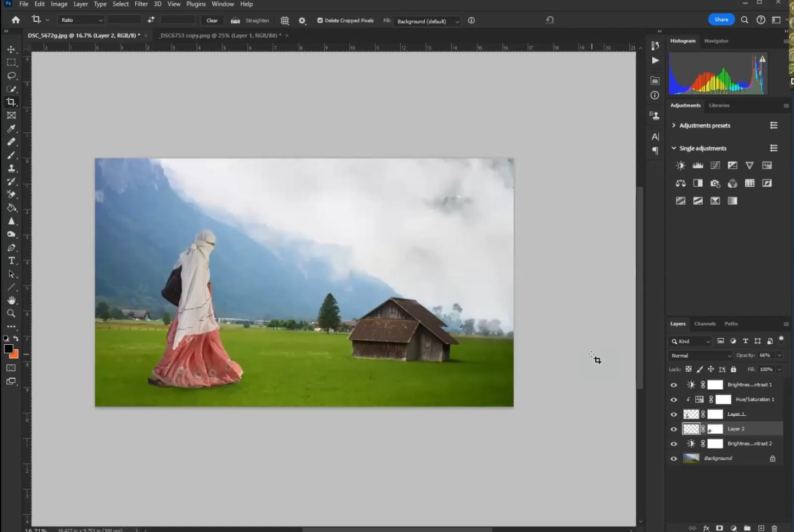Click the delete layer trash icon
Image resolution: width=794 pixels, height=532 pixels.
(x=774, y=528)
